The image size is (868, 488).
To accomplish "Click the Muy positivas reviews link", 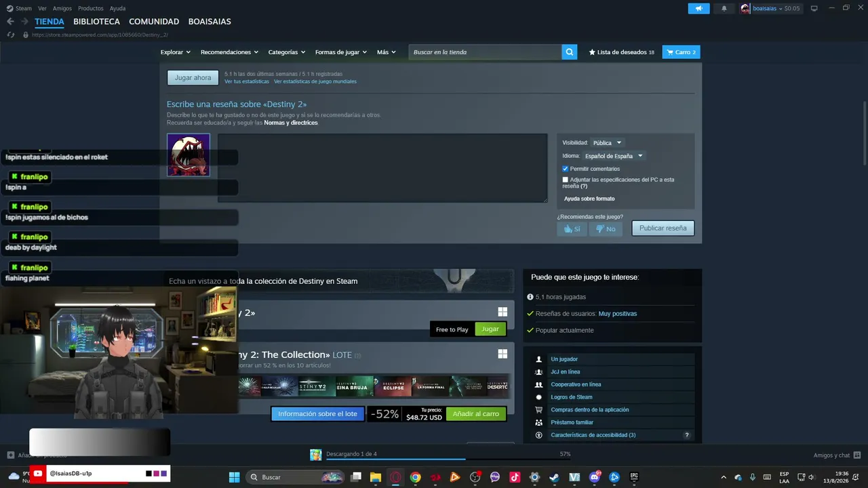I will tap(618, 314).
